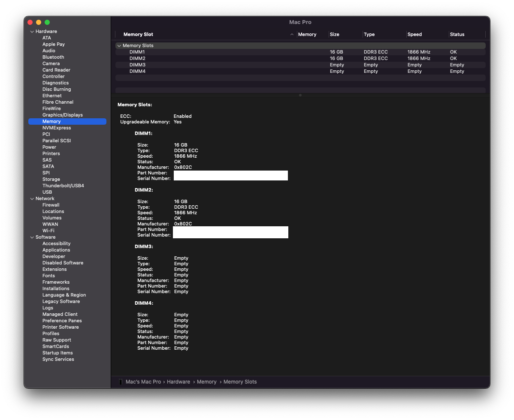Image resolution: width=514 pixels, height=420 pixels.
Task: Select PCI in the sidebar
Action: point(46,134)
